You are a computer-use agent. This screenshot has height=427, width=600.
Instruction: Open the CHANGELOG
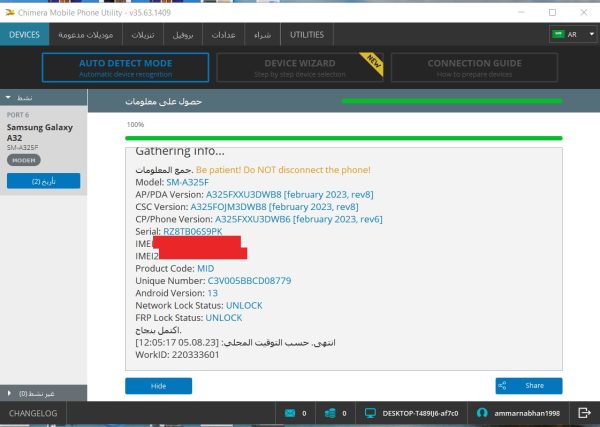pyautogui.click(x=33, y=413)
